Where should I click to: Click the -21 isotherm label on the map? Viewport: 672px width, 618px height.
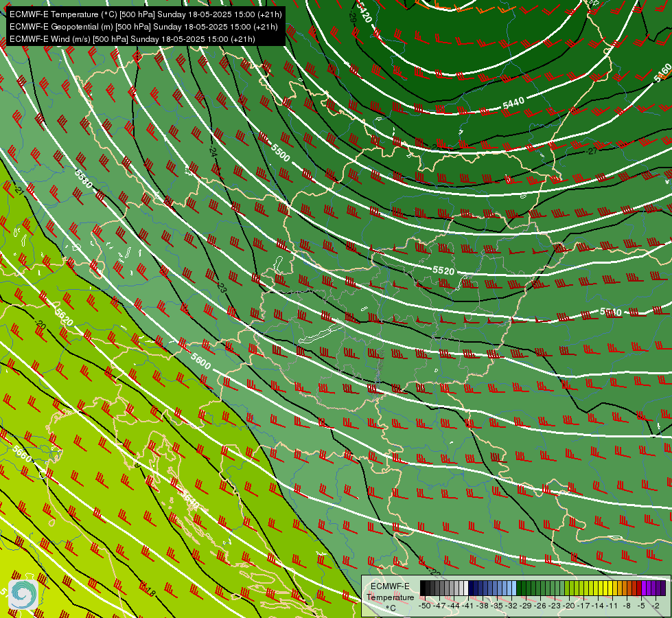tap(19, 189)
